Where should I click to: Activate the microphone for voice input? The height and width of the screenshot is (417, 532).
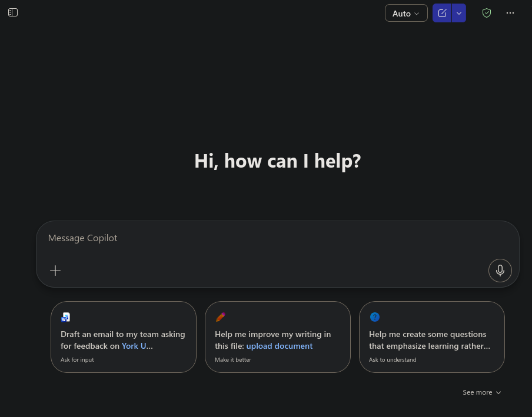point(500,271)
